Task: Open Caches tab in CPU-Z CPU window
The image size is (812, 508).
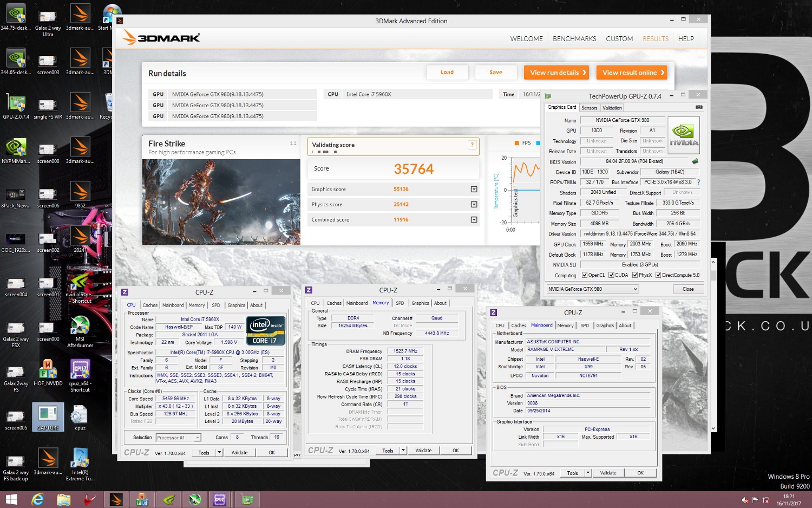Action: pyautogui.click(x=150, y=305)
